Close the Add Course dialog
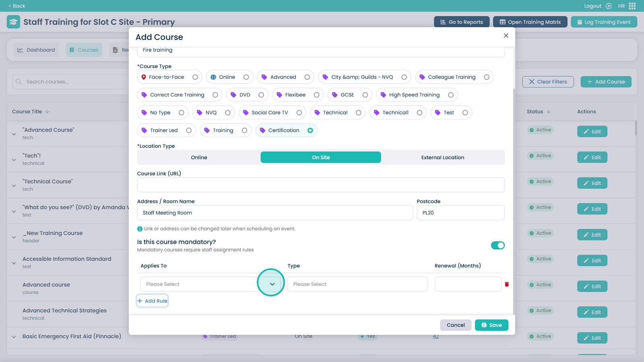644x362 pixels. click(x=506, y=35)
